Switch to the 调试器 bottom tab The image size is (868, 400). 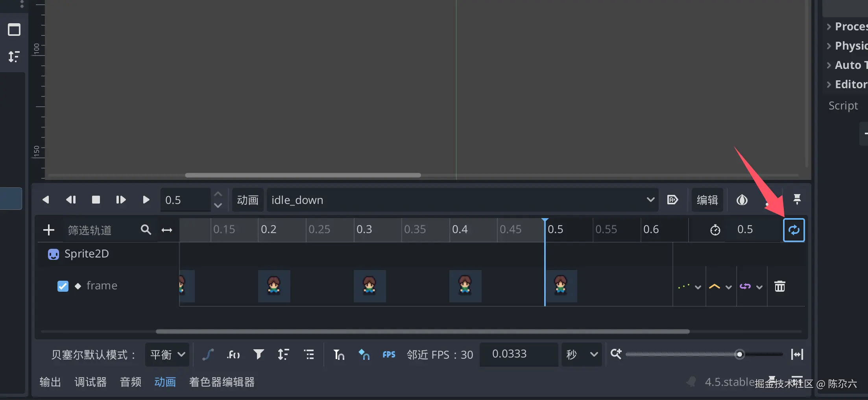coord(90,382)
